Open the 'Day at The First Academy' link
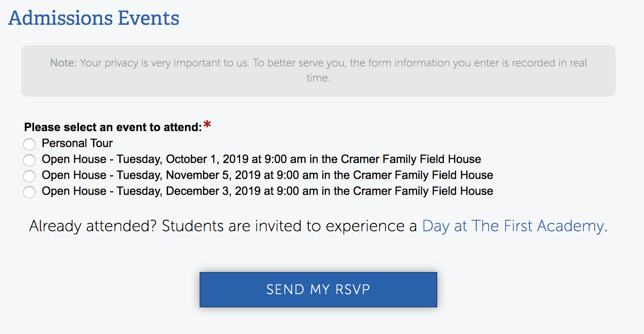The height and width of the screenshot is (334, 644). pyautogui.click(x=513, y=226)
